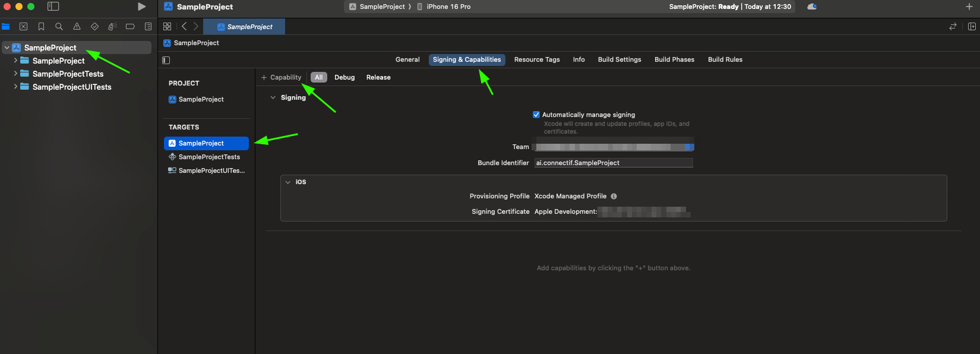Click the editor options swap arrows icon
This screenshot has height=354, width=980.
pos(953,26)
